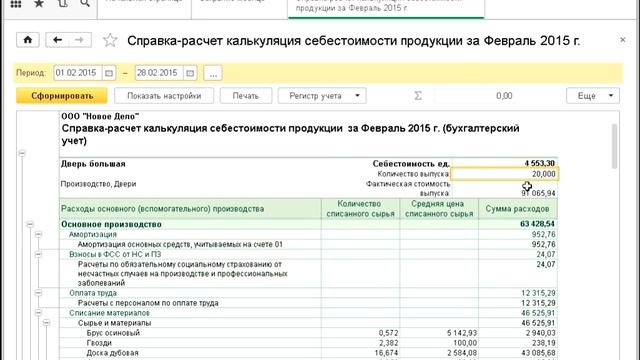Click column header Средняя цена списанного сырья
The height and width of the screenshot is (360, 640).
point(439,209)
